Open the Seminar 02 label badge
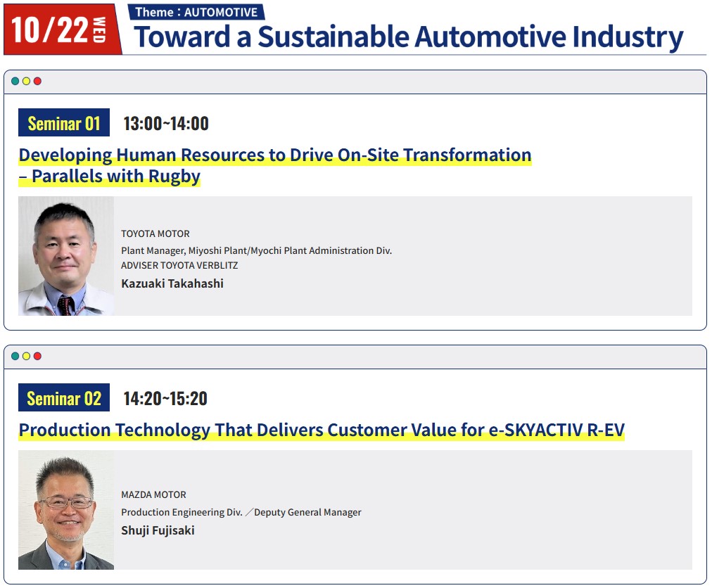This screenshot has width=712, height=588. click(64, 398)
